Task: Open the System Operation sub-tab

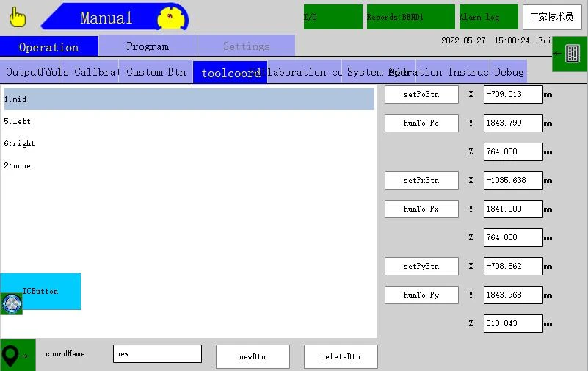Action: 378,71
